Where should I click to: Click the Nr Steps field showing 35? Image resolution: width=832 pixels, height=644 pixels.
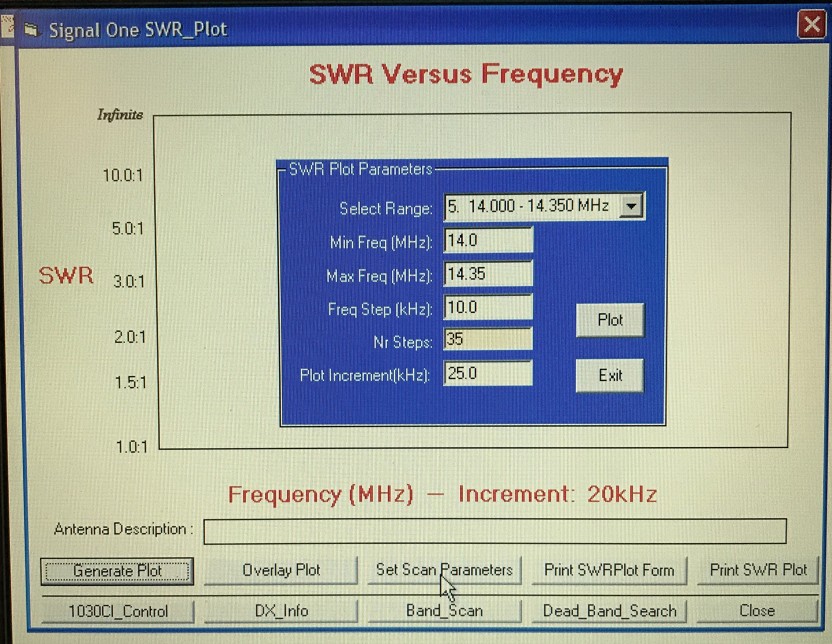(x=488, y=339)
